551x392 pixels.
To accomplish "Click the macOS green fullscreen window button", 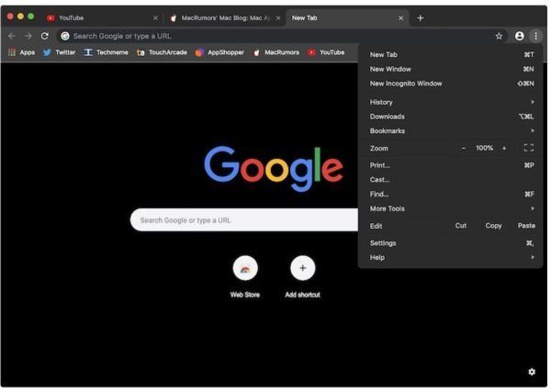I will pos(31,17).
